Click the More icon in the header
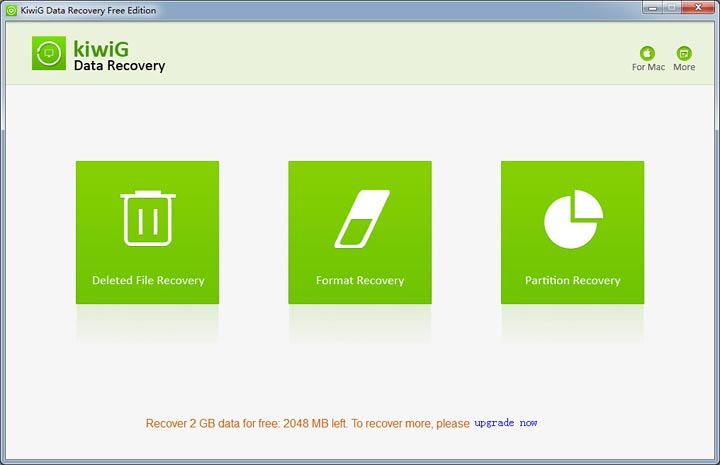720x465 pixels. tap(684, 53)
